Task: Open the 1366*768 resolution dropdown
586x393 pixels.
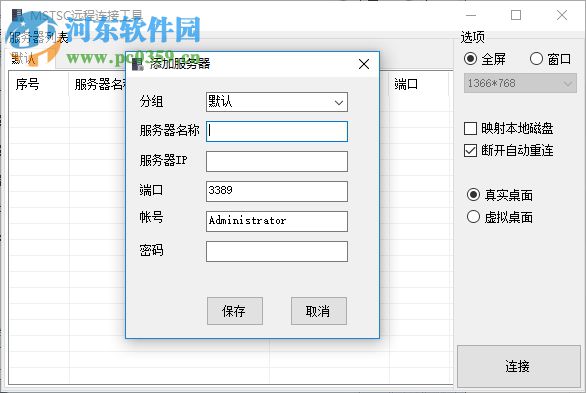Action: click(x=520, y=83)
